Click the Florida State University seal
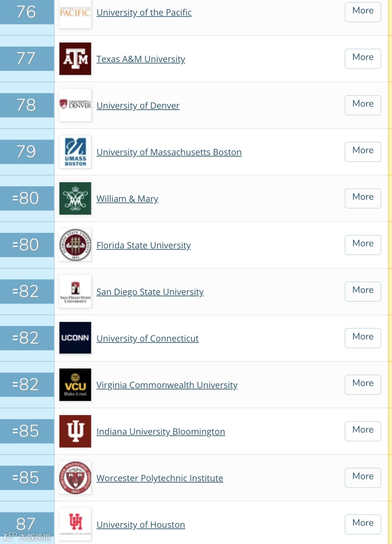The width and height of the screenshot is (392, 544). tap(75, 245)
